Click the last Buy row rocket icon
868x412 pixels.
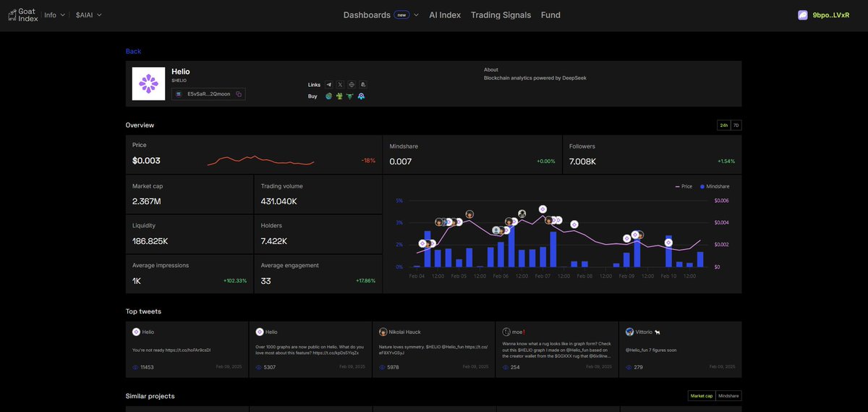pos(361,96)
